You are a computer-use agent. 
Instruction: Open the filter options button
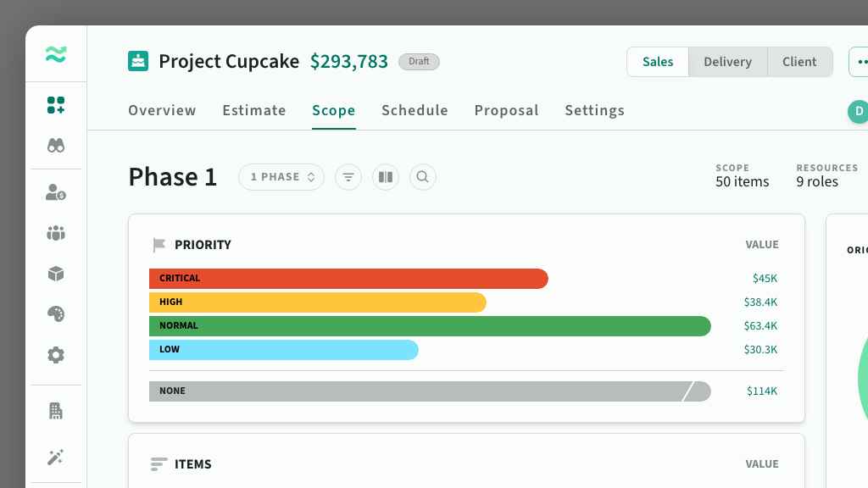tap(348, 177)
